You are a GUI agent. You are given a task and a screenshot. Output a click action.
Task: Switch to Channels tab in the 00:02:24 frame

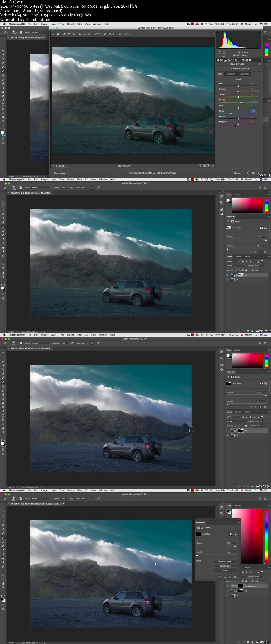(238, 256)
